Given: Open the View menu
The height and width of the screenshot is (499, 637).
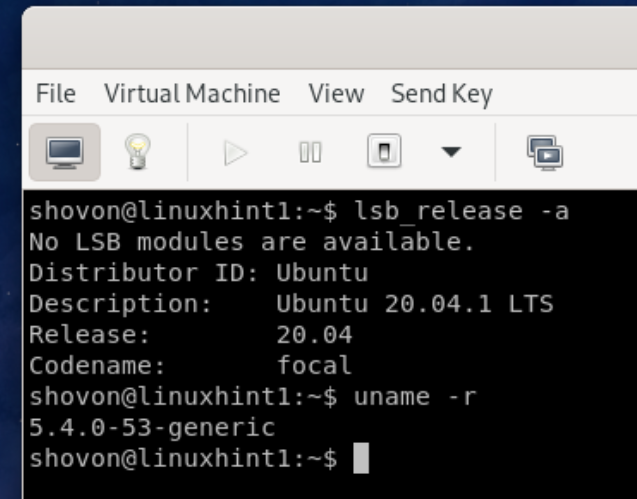Looking at the screenshot, I should point(335,94).
